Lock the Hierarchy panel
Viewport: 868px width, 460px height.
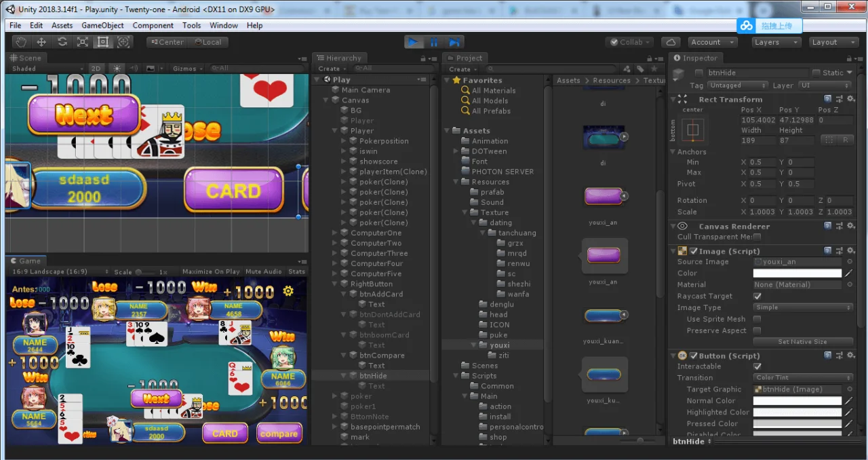(424, 58)
